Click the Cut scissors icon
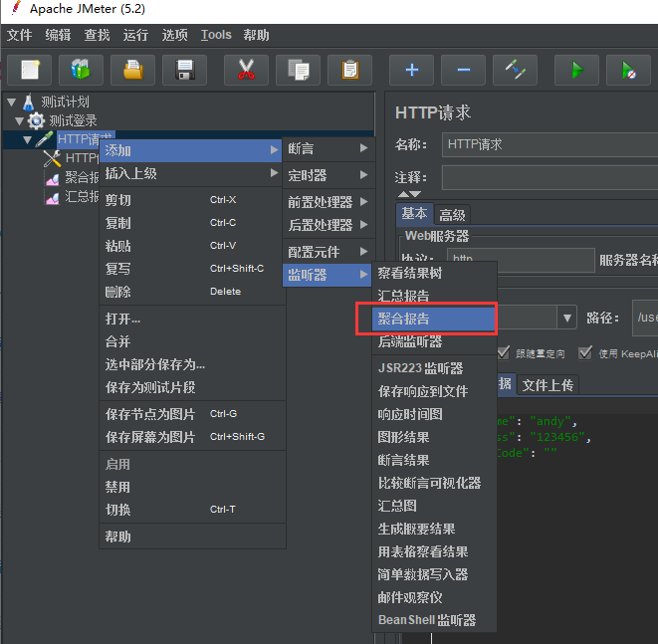Screen dimensions: 658x644 tap(245, 71)
